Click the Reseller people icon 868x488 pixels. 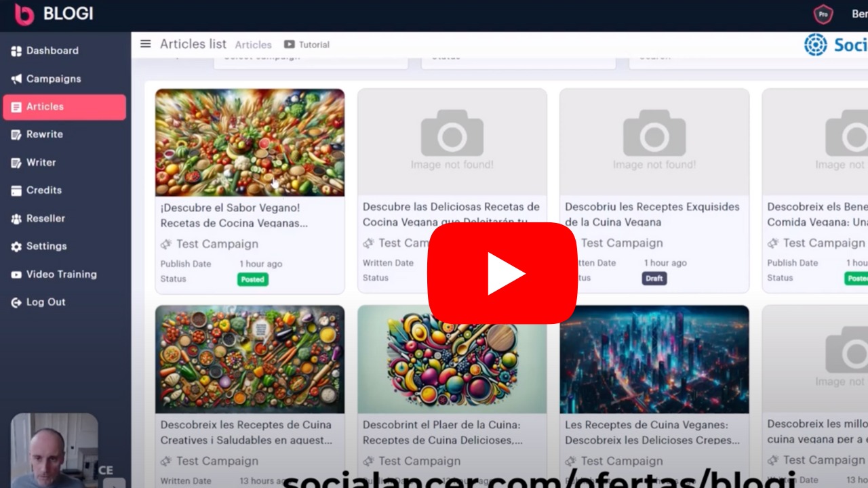16,218
